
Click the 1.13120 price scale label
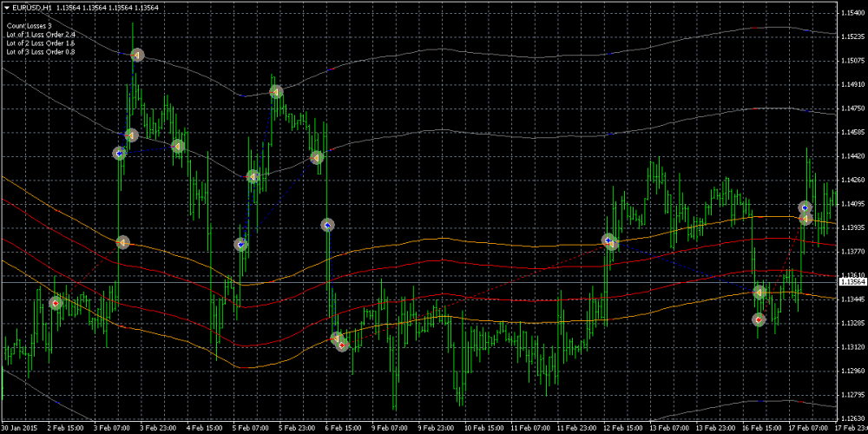852,347
